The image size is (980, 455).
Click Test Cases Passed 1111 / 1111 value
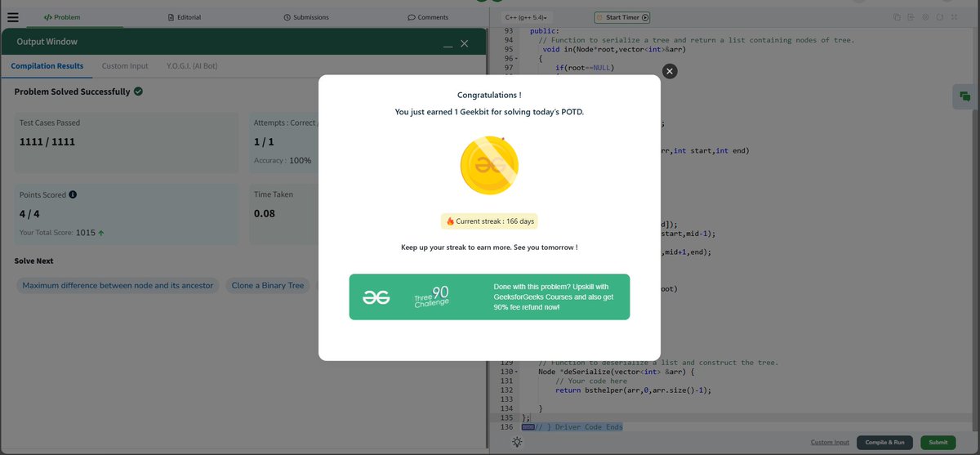click(47, 142)
